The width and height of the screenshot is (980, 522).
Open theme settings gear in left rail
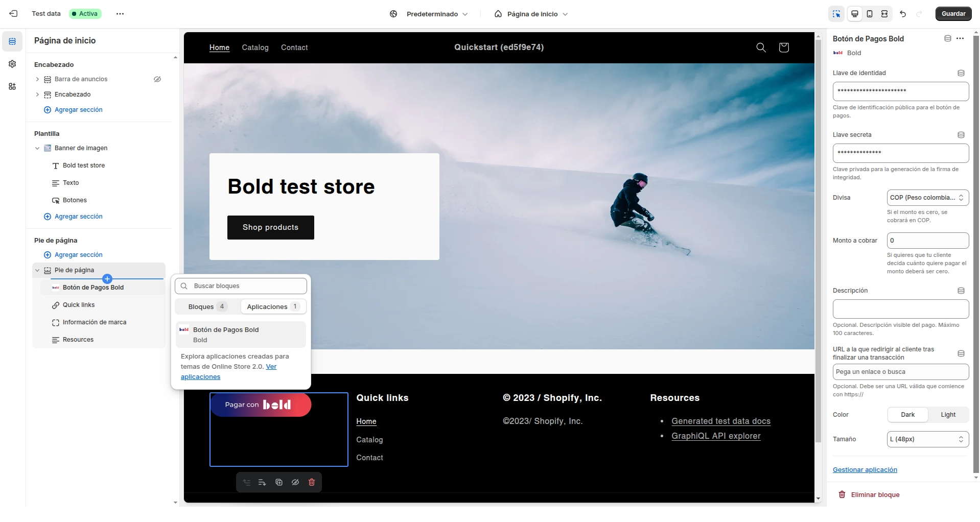[12, 64]
